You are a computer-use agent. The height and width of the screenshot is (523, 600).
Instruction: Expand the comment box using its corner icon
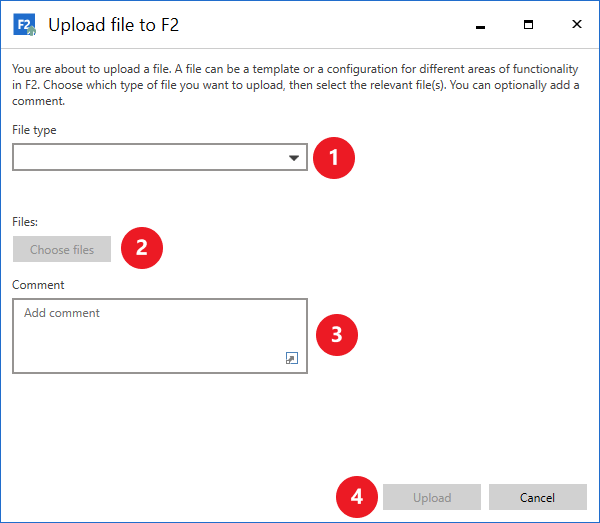click(292, 358)
